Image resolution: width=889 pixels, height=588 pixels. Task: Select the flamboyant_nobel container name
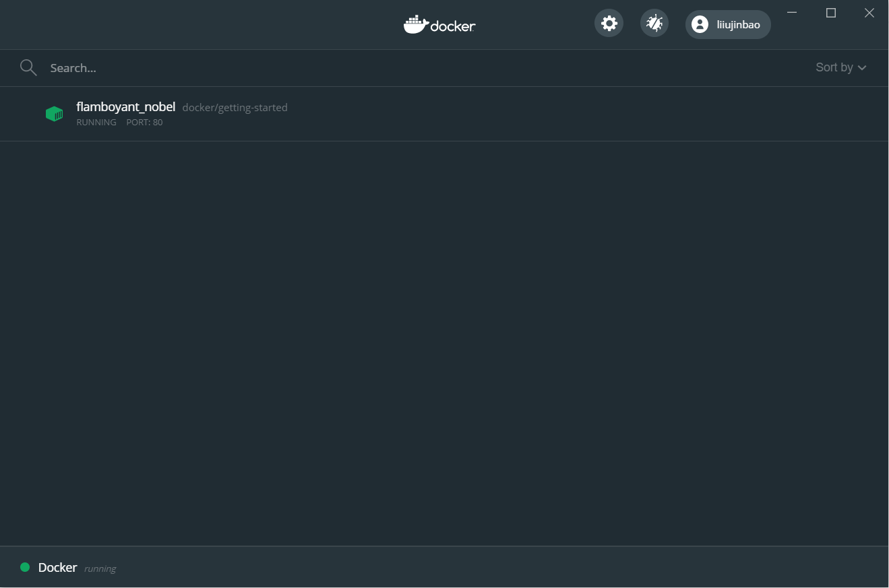[x=126, y=106]
